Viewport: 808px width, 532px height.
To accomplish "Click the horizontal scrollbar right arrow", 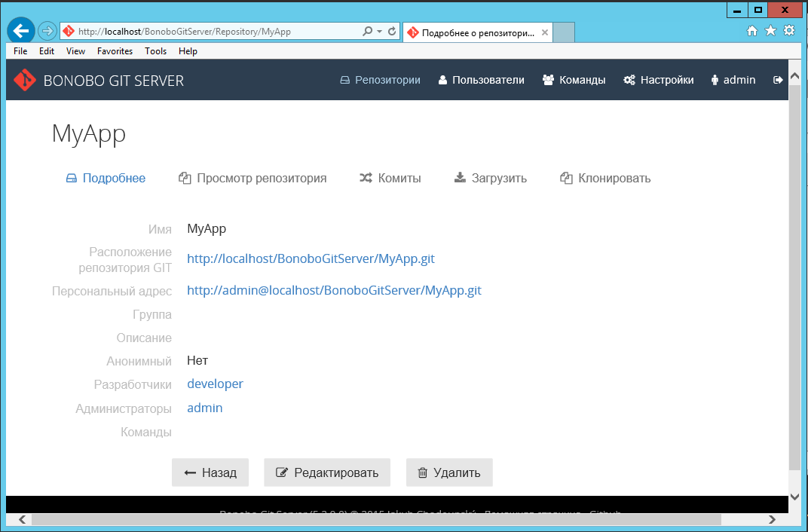I will point(772,519).
